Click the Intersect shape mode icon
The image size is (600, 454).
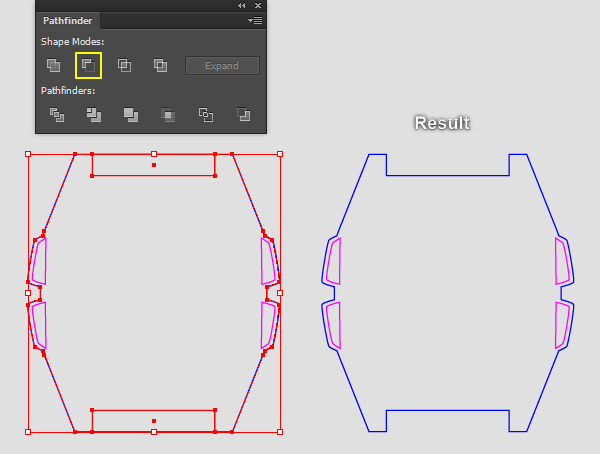(124, 65)
